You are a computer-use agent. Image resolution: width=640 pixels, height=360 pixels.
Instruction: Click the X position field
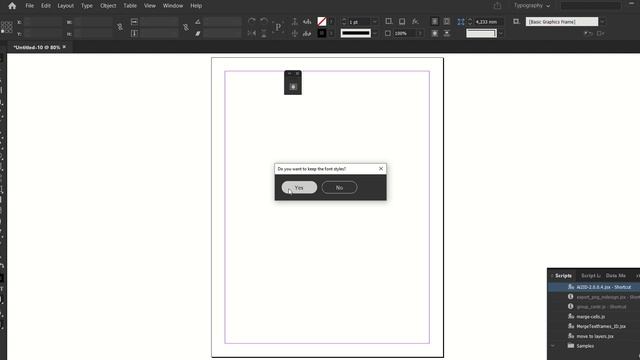(43, 22)
